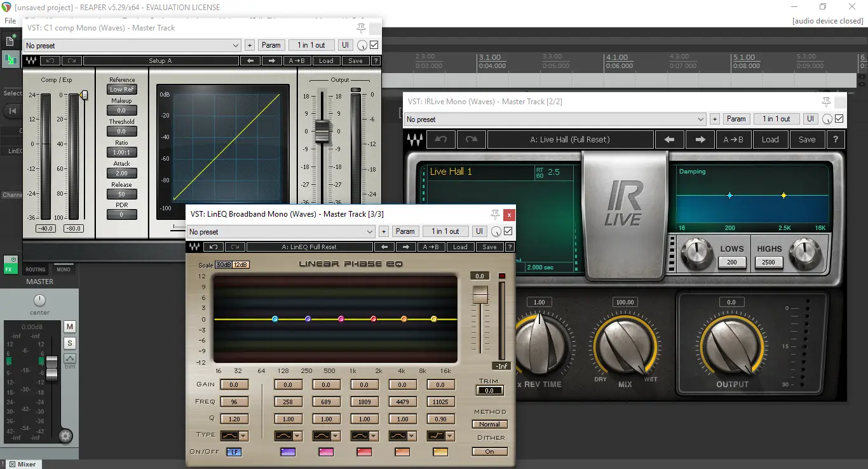
Task: Solo the master track
Action: [x=70, y=343]
